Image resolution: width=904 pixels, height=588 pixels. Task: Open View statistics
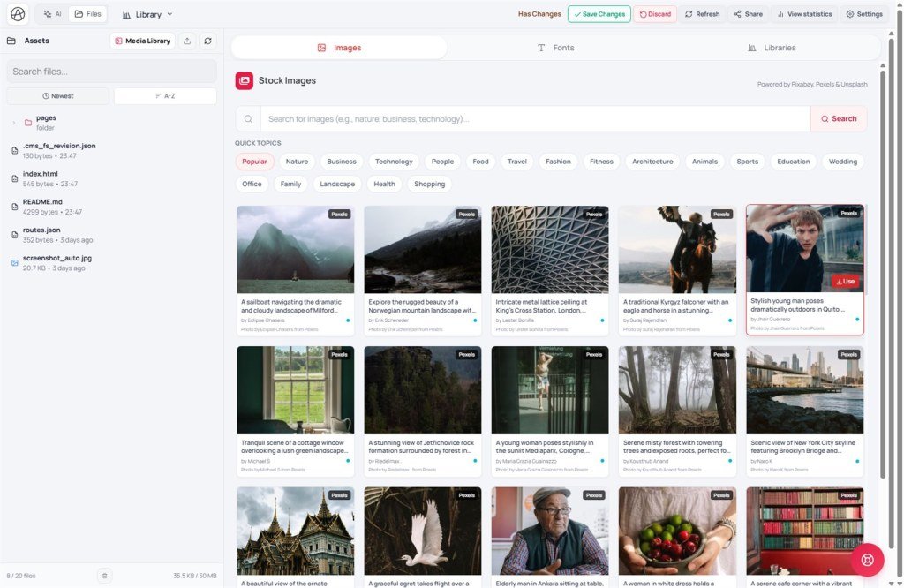[x=804, y=14]
